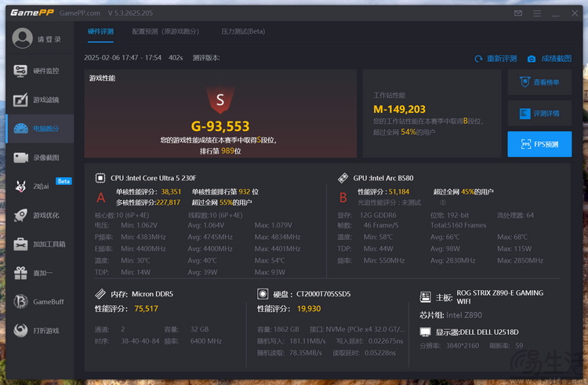Open 硬件监控 hardware monitor in sidebar
The image size is (588, 385).
40,71
